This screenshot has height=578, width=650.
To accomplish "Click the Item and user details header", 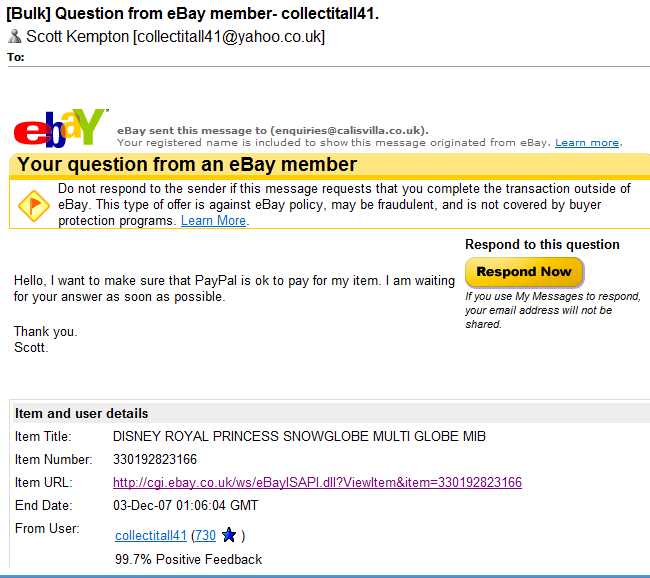I will pos(81,413).
